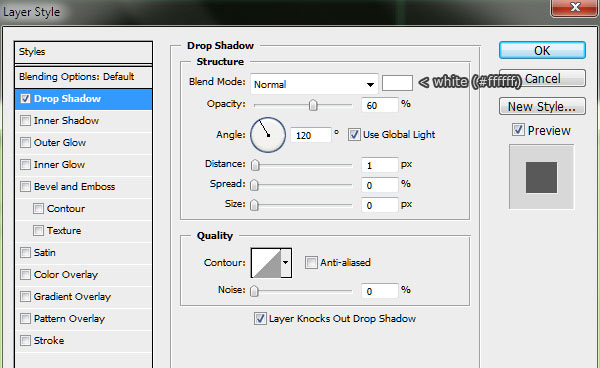The image size is (600, 368).
Task: Enable the Outer Glow checkbox
Action: [x=25, y=143]
